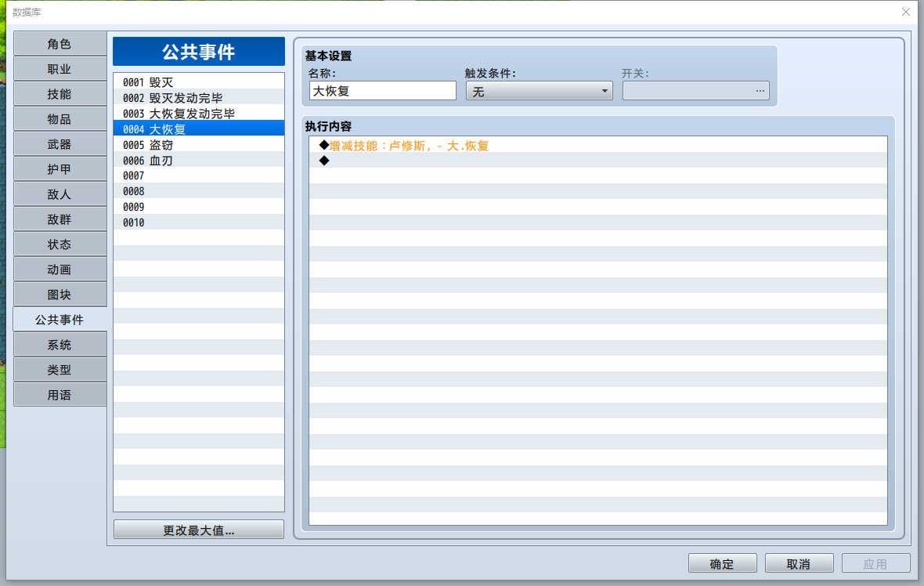Click the 应用 button
The height and width of the screenshot is (586, 924).
pos(875,563)
